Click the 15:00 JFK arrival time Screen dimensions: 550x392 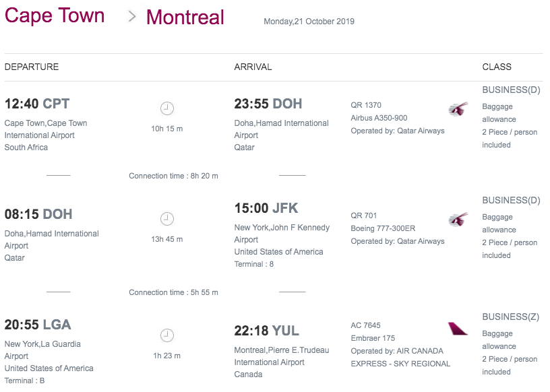[x=266, y=208]
